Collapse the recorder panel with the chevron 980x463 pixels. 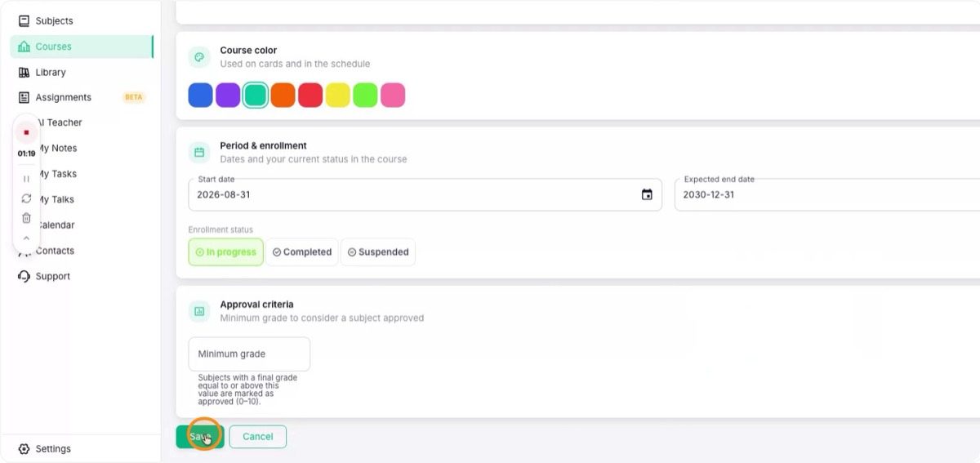26,238
